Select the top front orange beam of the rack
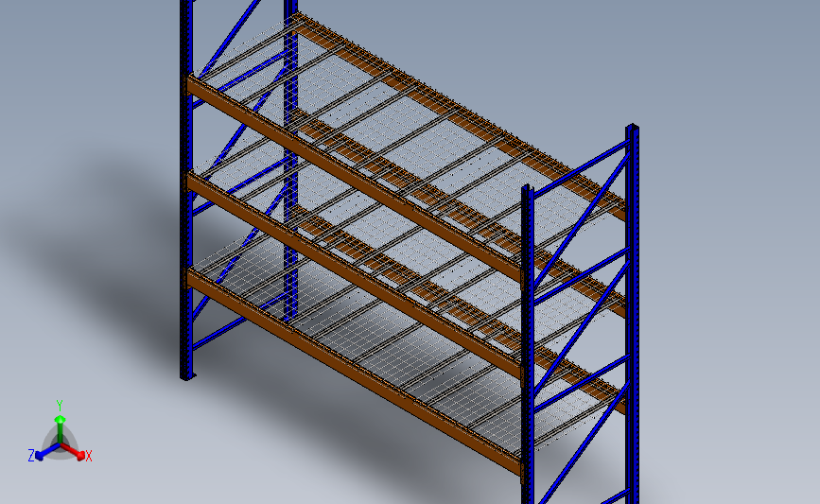 pyautogui.click(x=354, y=179)
